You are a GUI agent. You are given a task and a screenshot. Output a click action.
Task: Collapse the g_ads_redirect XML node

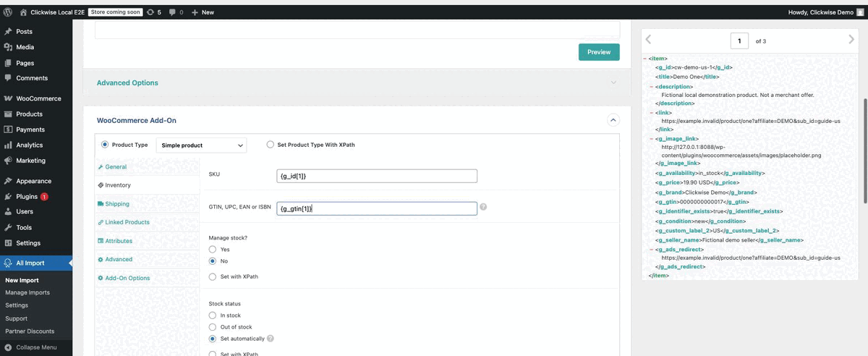tap(652, 249)
